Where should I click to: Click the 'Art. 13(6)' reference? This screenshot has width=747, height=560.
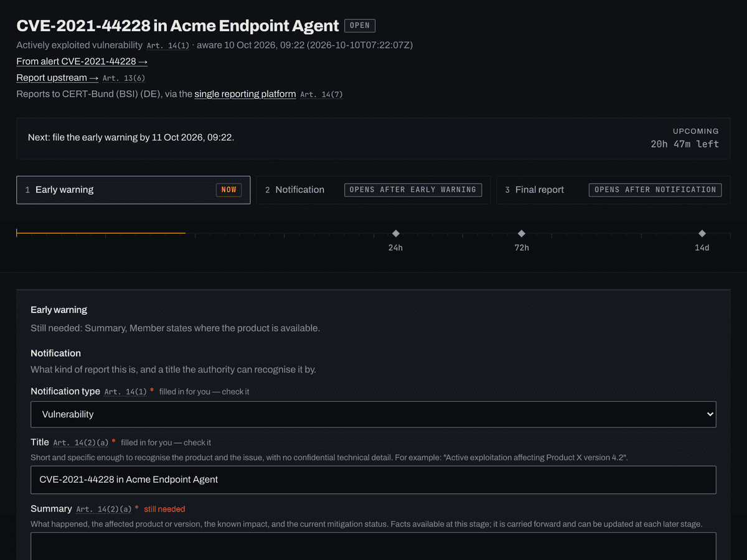[x=124, y=78]
